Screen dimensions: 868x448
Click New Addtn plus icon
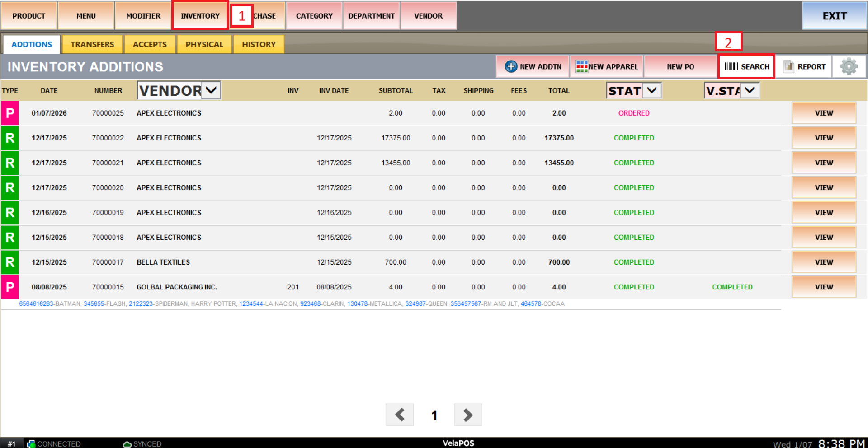pyautogui.click(x=511, y=66)
